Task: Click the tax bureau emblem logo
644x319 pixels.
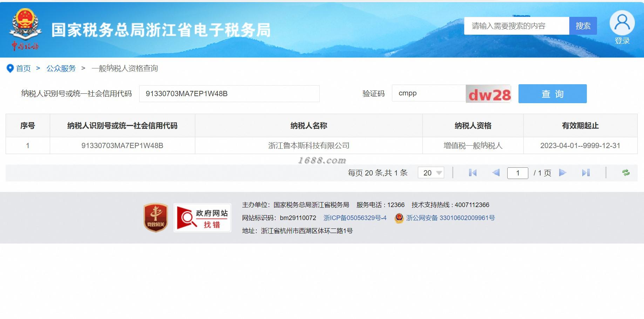Action: [25, 29]
